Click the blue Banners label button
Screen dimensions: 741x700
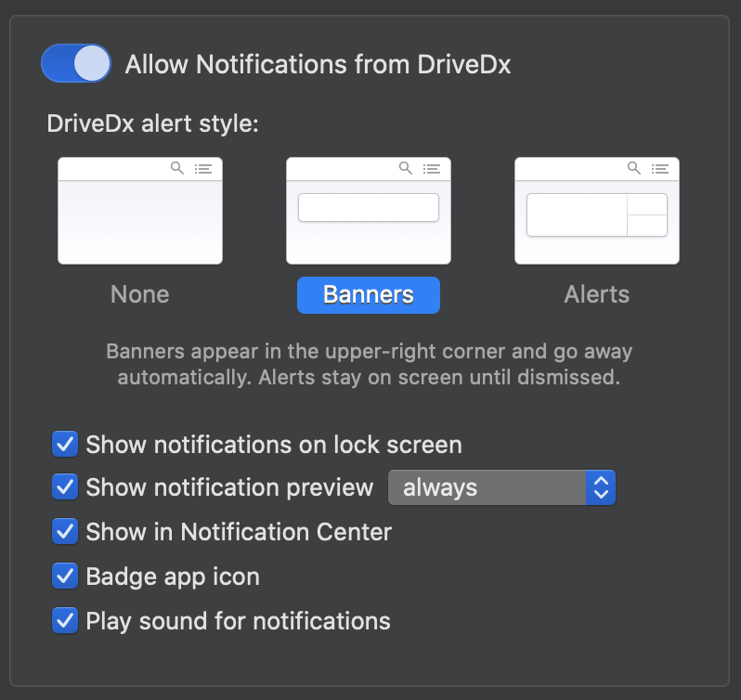pos(369,294)
